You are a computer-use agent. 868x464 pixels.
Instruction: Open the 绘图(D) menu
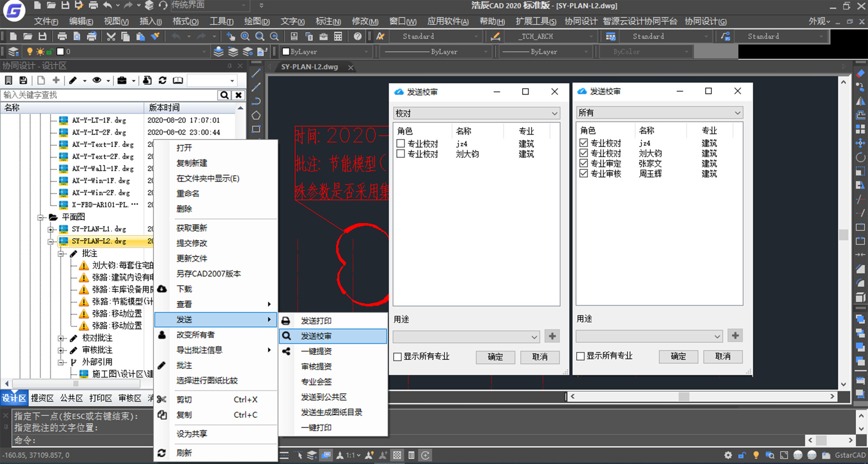coord(257,21)
